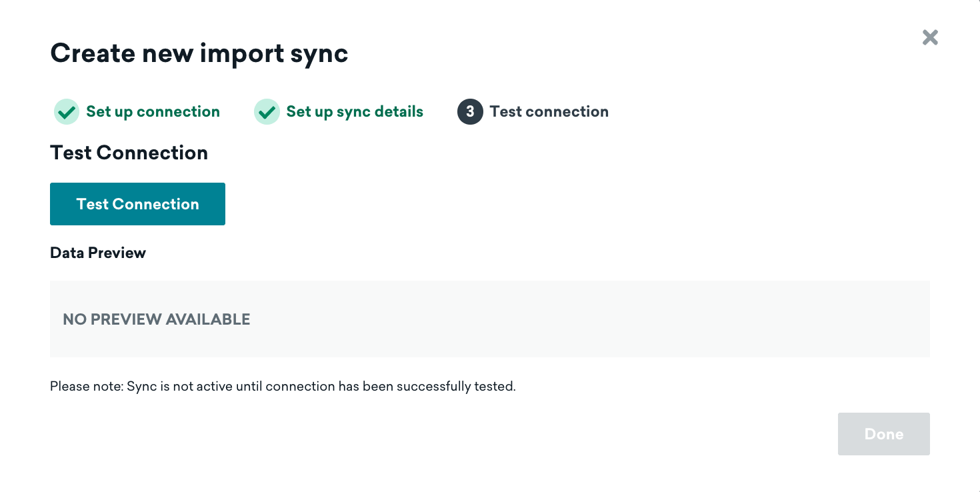Image resolution: width=980 pixels, height=492 pixels.
Task: Click the Test Connection button to verify sync
Action: coord(137,204)
